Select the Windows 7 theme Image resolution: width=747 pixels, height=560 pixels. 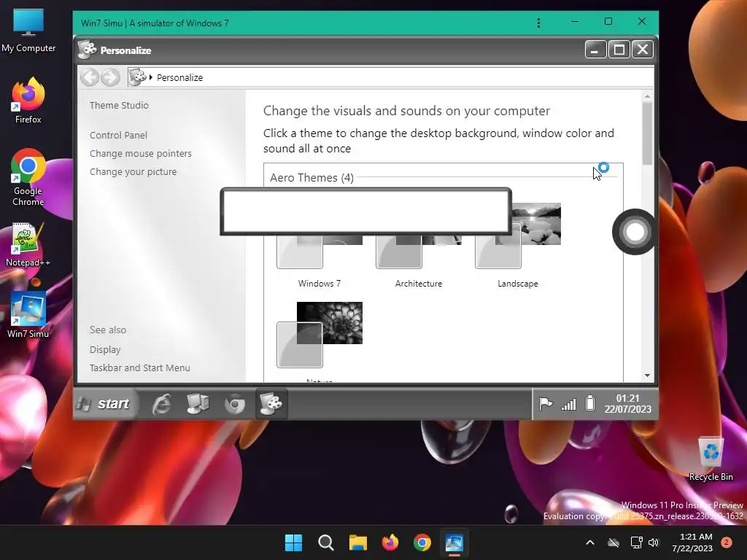[320, 260]
